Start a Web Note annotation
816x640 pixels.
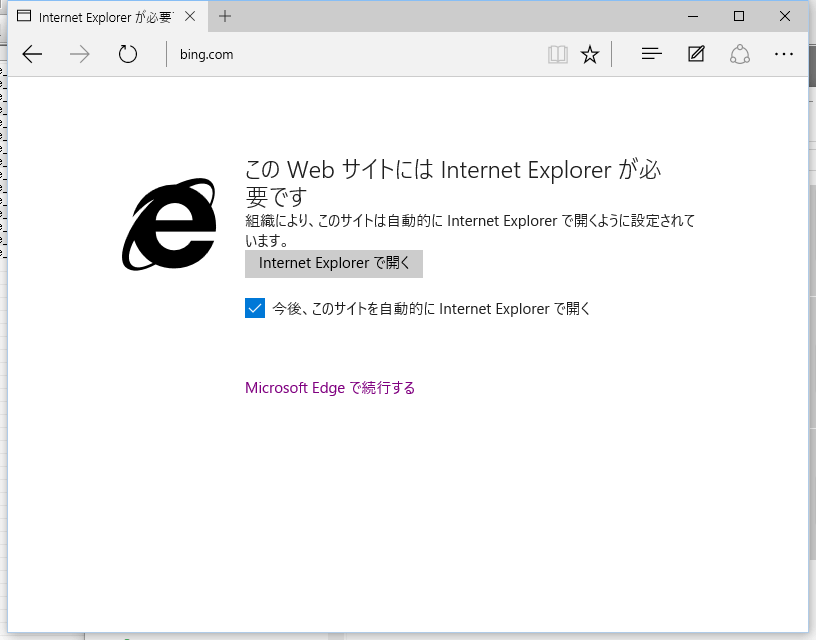pos(696,54)
